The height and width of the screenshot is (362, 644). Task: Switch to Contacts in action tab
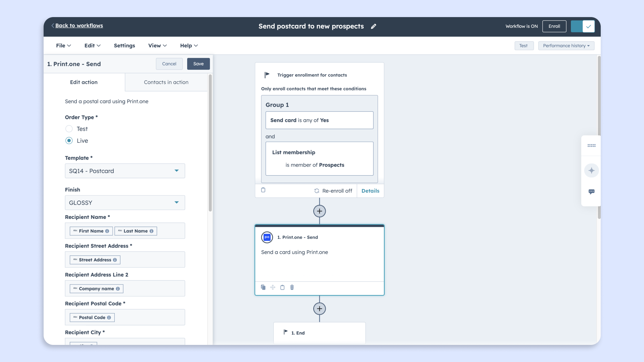pos(166,82)
